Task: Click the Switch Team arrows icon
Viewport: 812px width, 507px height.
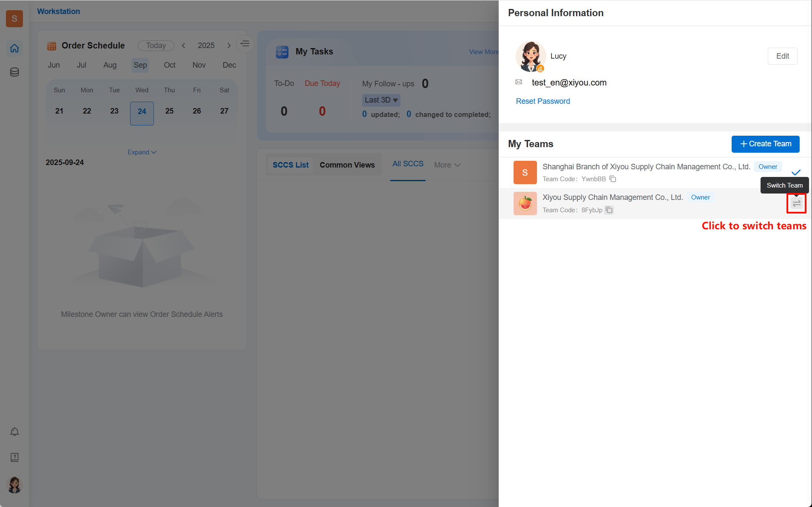Action: click(796, 204)
